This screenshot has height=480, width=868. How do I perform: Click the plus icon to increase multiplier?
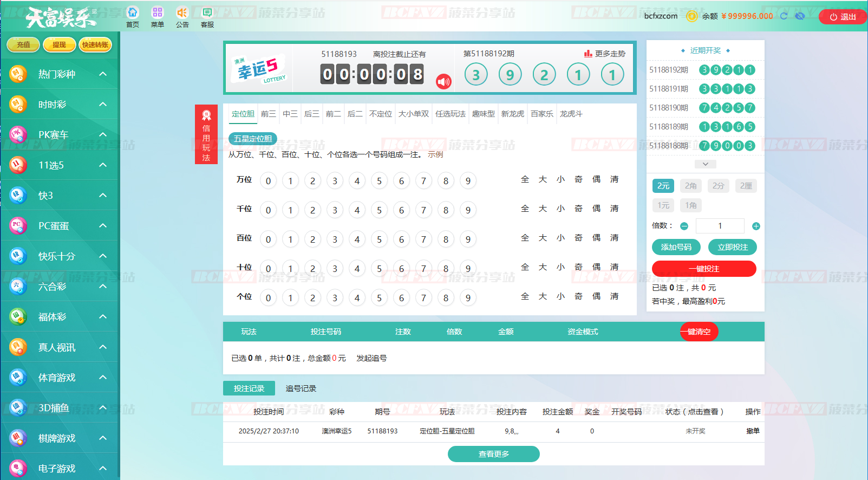point(756,226)
